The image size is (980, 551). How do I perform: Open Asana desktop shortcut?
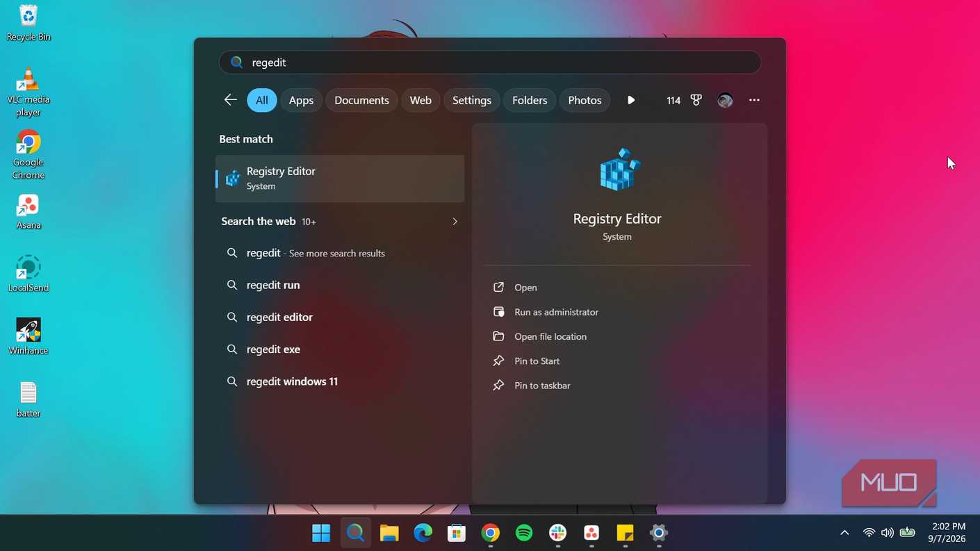[28, 212]
